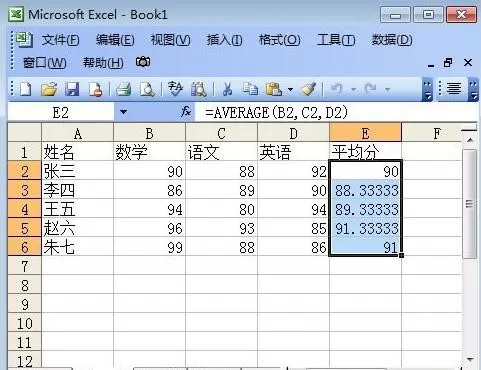Click the camera icon in menu bar
The image size is (481, 370).
pyautogui.click(x=143, y=62)
